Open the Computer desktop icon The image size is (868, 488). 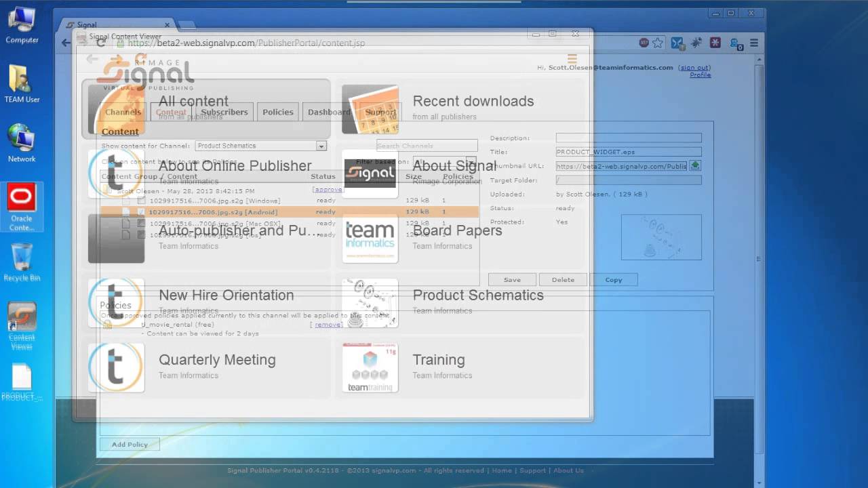22,25
